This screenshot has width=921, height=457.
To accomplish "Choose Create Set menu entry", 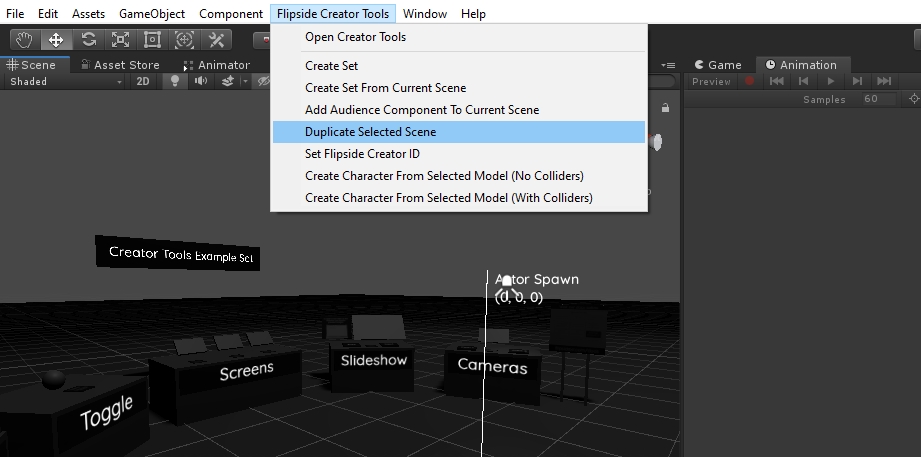I will [x=459, y=66].
